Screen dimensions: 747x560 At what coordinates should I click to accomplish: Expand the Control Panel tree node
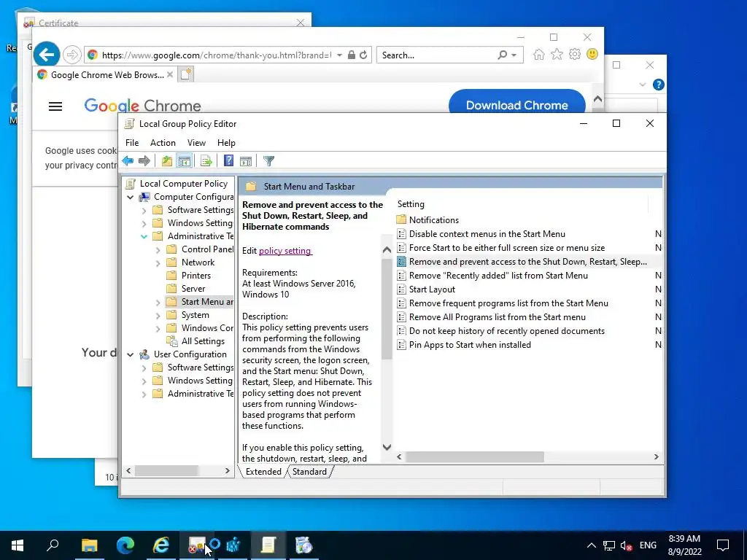(158, 249)
